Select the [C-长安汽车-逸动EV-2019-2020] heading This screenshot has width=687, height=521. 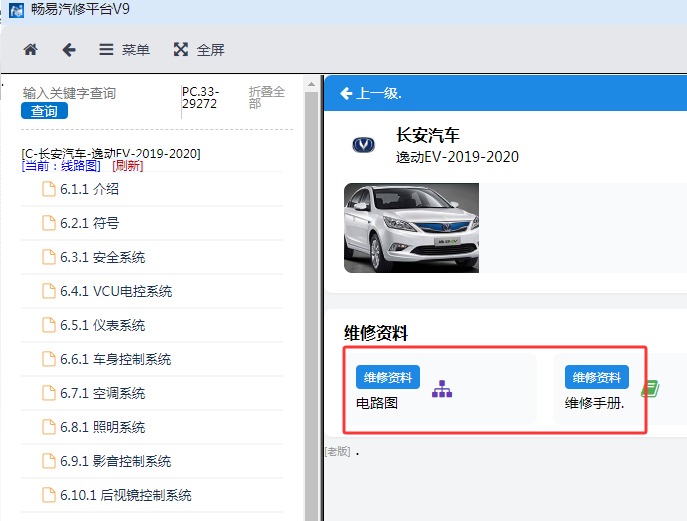pos(111,154)
